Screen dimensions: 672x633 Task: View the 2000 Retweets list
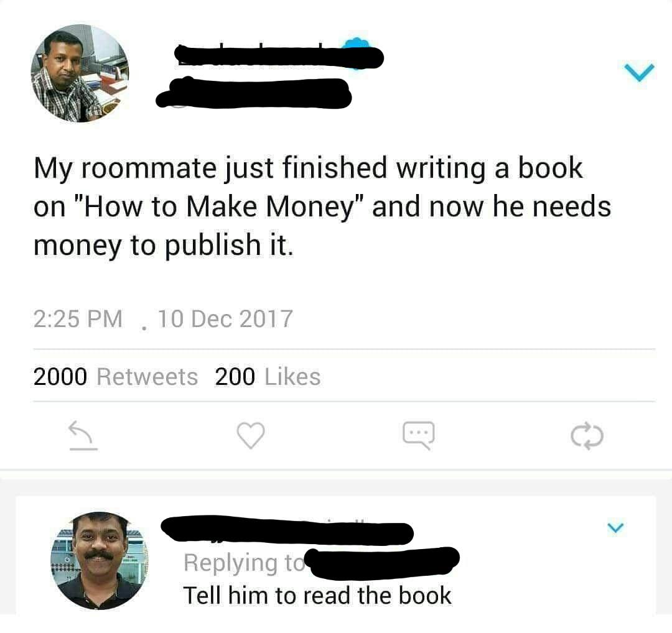(115, 377)
